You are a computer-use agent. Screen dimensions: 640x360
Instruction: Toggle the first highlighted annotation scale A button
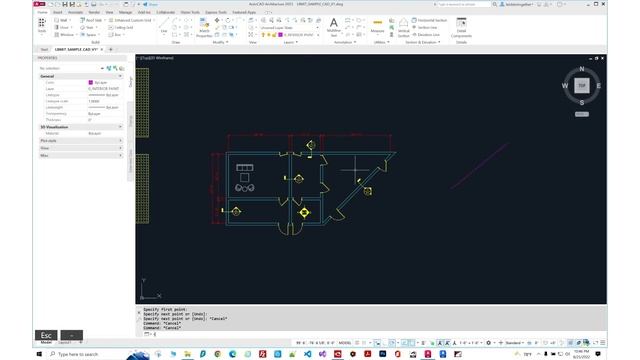440,343
